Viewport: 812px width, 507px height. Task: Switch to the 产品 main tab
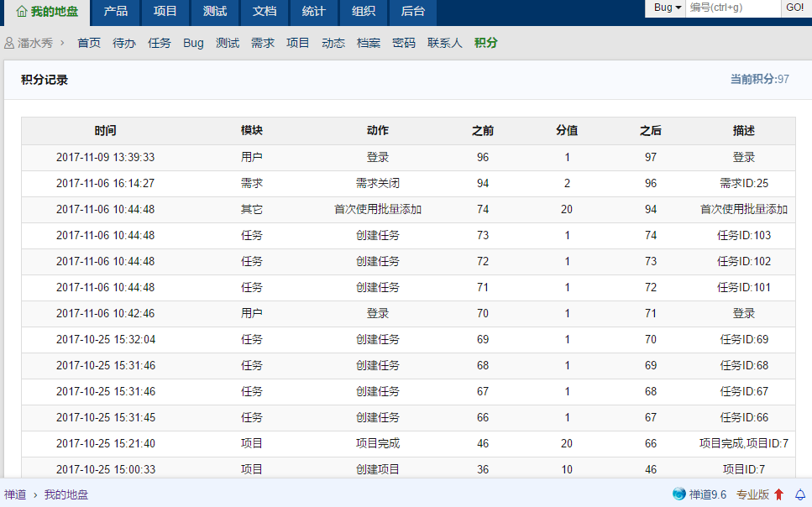pyautogui.click(x=116, y=12)
